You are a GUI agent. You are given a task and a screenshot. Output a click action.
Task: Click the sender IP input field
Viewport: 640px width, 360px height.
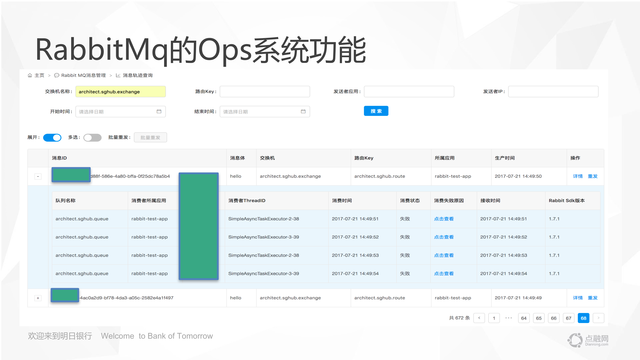[x=553, y=91]
